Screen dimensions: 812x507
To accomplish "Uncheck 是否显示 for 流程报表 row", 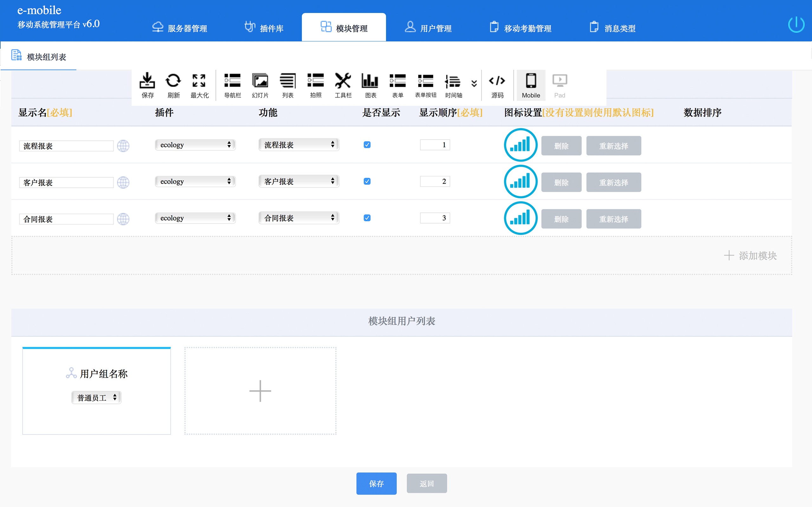I will point(367,145).
